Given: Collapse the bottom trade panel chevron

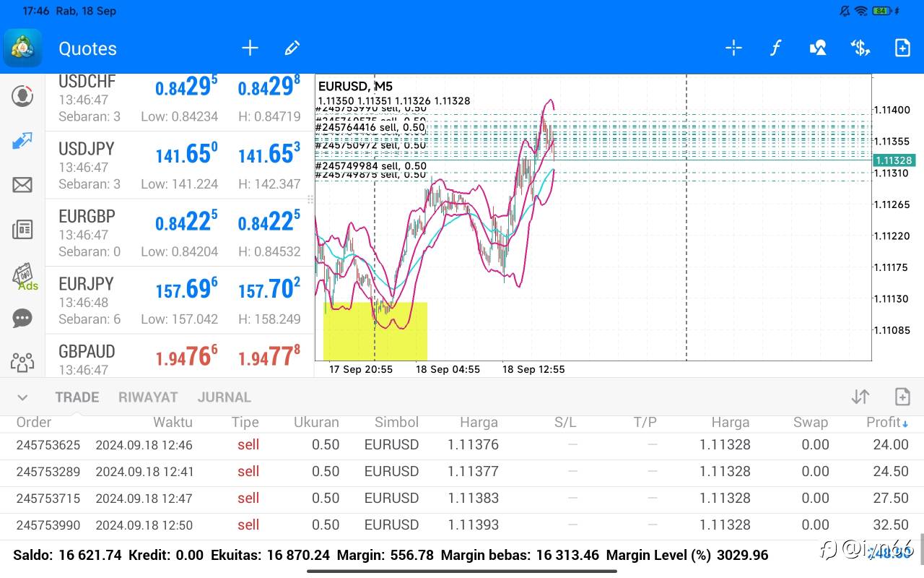Looking at the screenshot, I should pyautogui.click(x=22, y=397).
